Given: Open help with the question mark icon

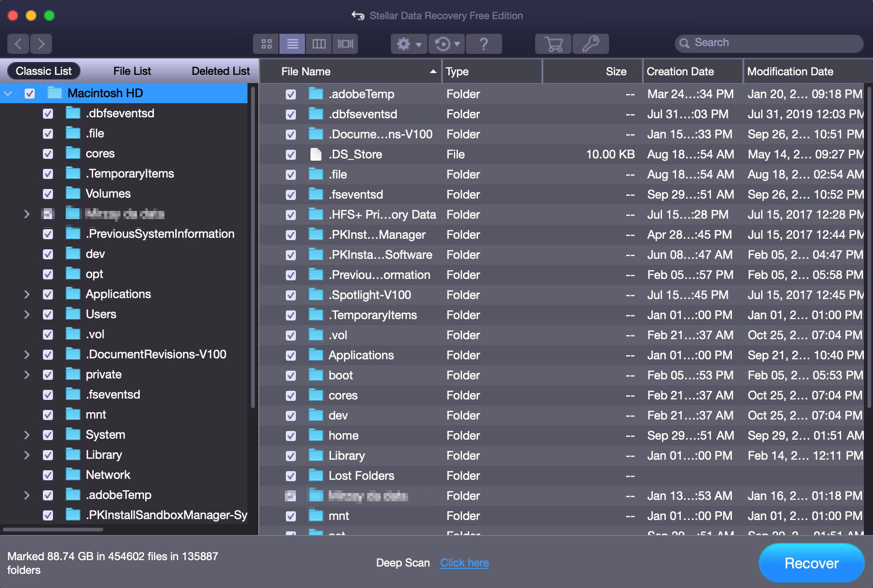Looking at the screenshot, I should click(484, 44).
